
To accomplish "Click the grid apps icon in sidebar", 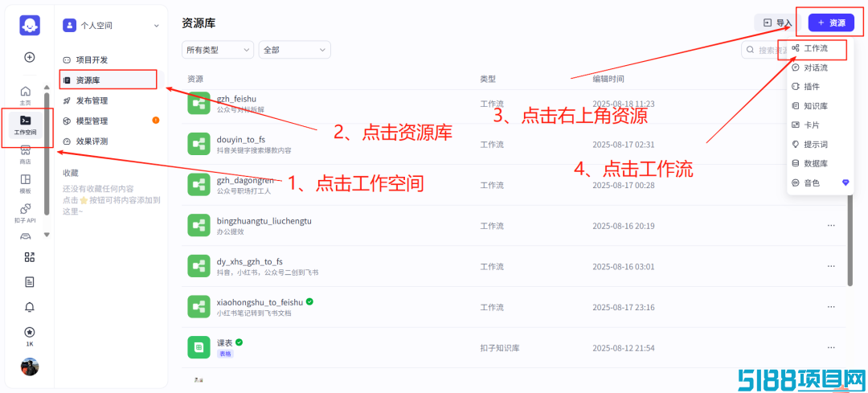I will [30, 257].
